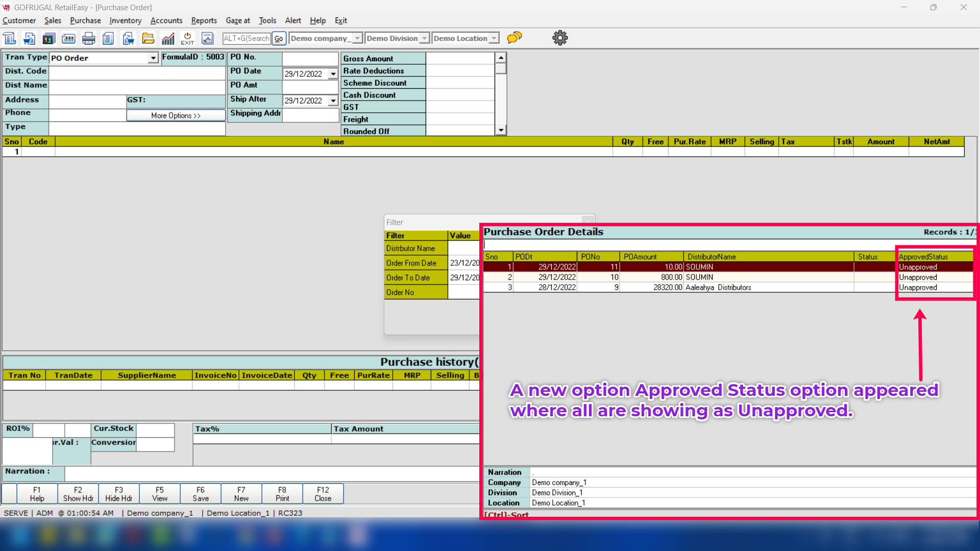Image resolution: width=980 pixels, height=551 pixels.
Task: Click the EXIT power icon
Action: (187, 38)
